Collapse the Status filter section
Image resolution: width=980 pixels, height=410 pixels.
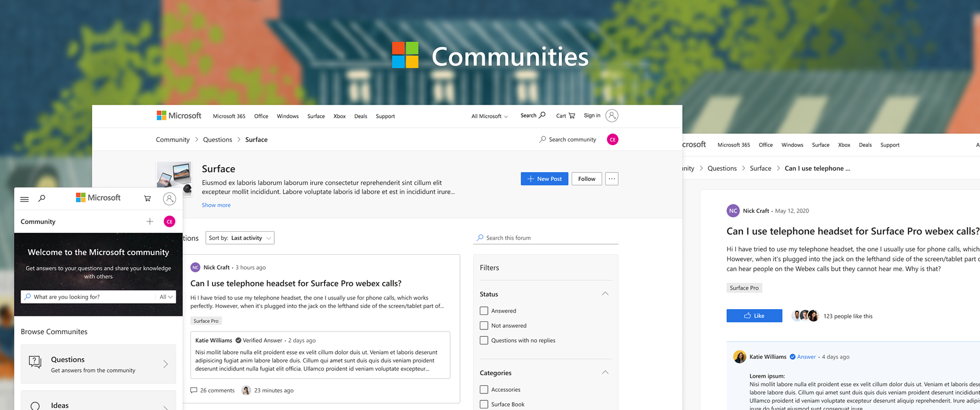click(x=605, y=294)
